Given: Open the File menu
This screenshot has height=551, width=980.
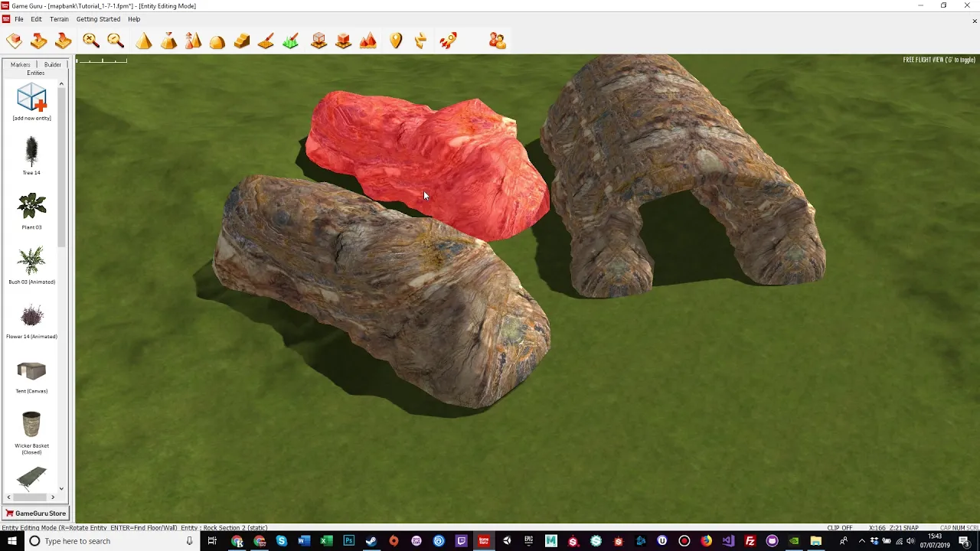Looking at the screenshot, I should point(19,19).
